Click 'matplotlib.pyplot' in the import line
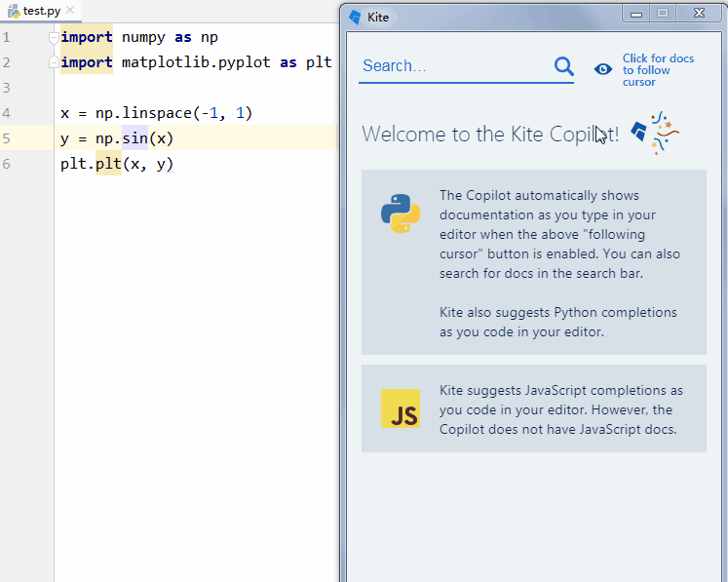 click(x=196, y=62)
